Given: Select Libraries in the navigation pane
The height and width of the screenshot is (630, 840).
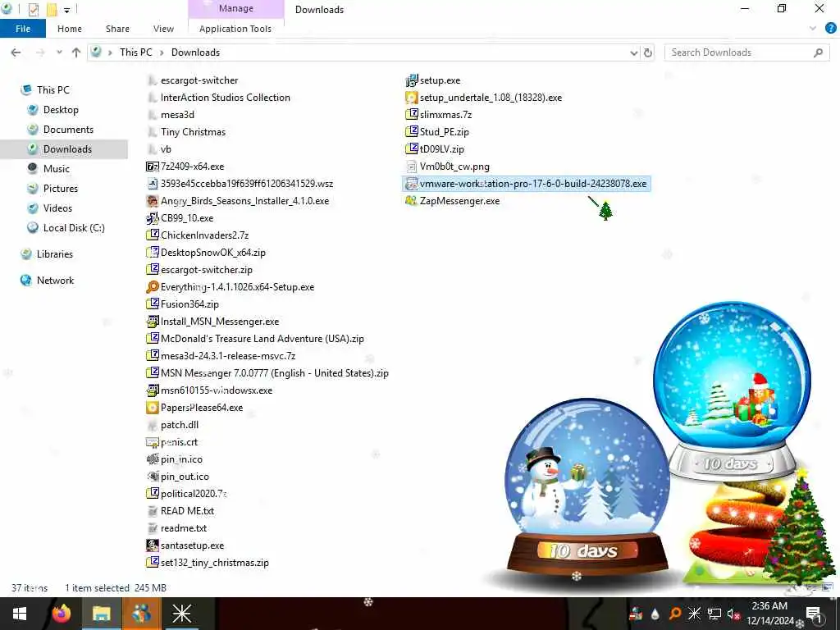Looking at the screenshot, I should pyautogui.click(x=54, y=254).
